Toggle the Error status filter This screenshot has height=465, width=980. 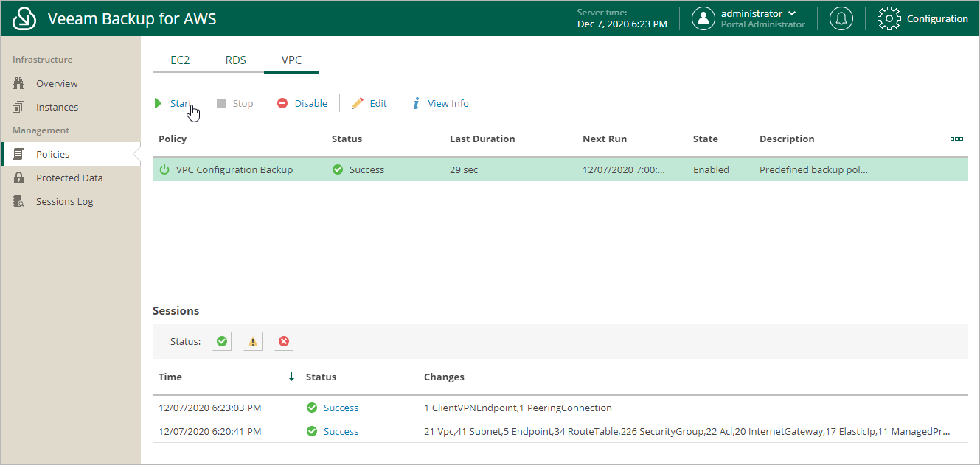(284, 341)
